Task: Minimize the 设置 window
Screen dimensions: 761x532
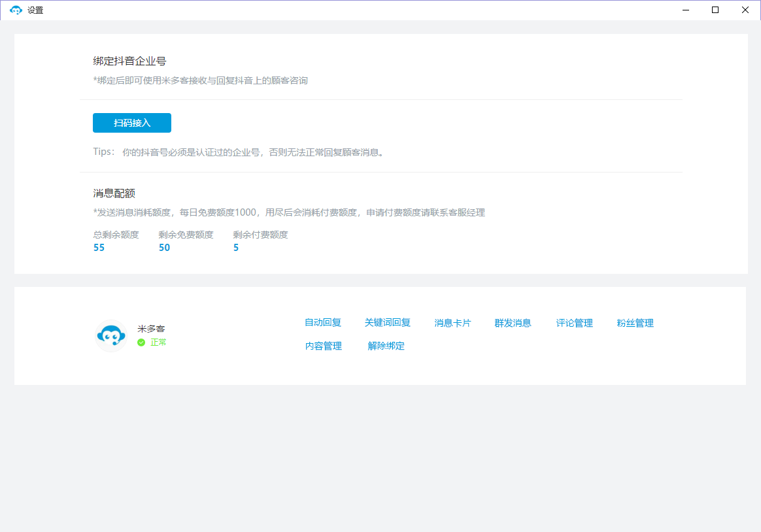Action: click(x=686, y=10)
